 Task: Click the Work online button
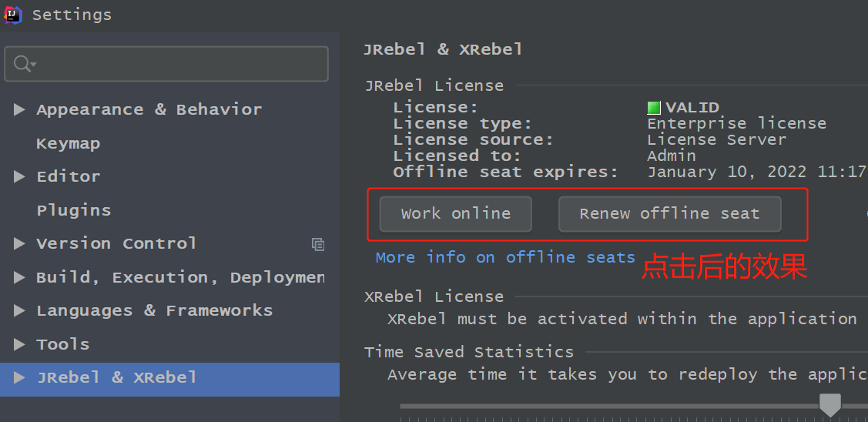pyautogui.click(x=456, y=214)
